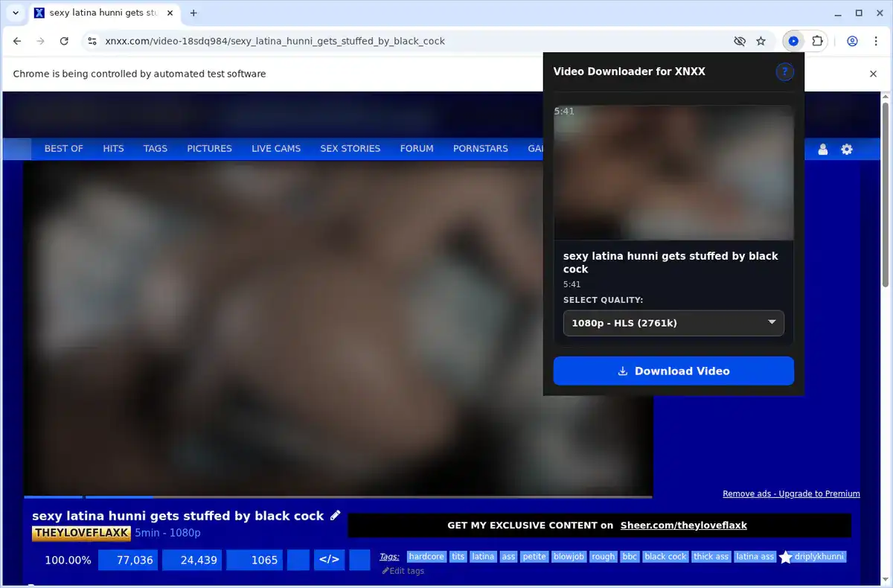This screenshot has width=893, height=588.
Task: Open the BEST OF menu item
Action: pyautogui.click(x=64, y=149)
